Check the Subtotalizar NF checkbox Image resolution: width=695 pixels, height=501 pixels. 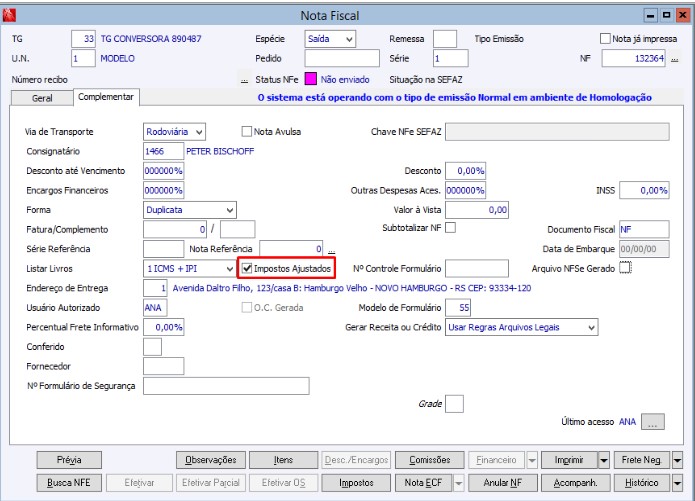pyautogui.click(x=450, y=227)
